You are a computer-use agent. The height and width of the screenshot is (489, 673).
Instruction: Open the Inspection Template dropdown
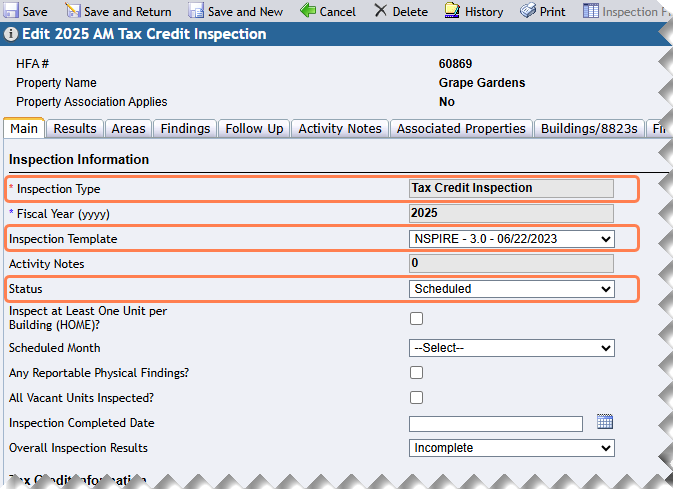512,239
